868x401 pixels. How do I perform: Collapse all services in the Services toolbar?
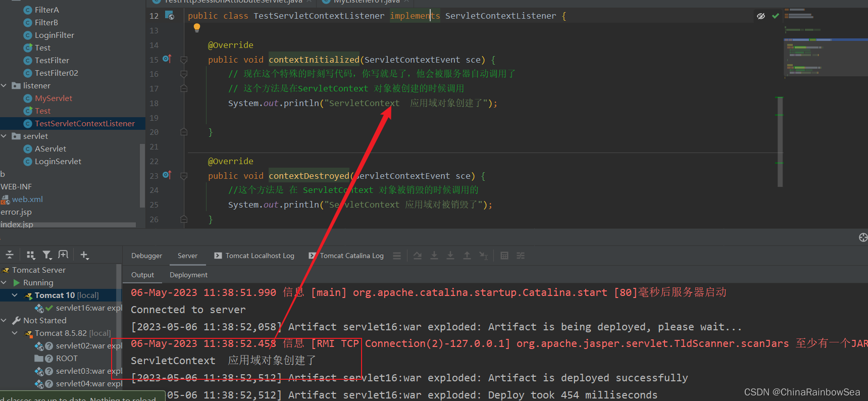pyautogui.click(x=10, y=255)
